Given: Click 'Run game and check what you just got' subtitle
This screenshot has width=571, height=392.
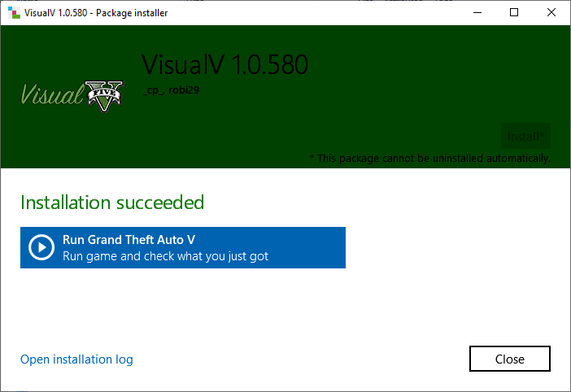Looking at the screenshot, I should 165,256.
